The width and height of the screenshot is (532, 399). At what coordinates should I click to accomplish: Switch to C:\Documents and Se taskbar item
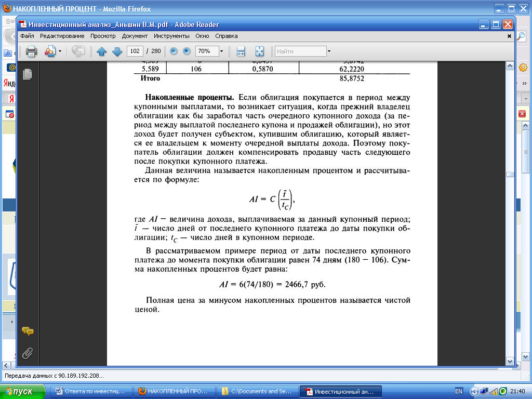click(x=258, y=392)
